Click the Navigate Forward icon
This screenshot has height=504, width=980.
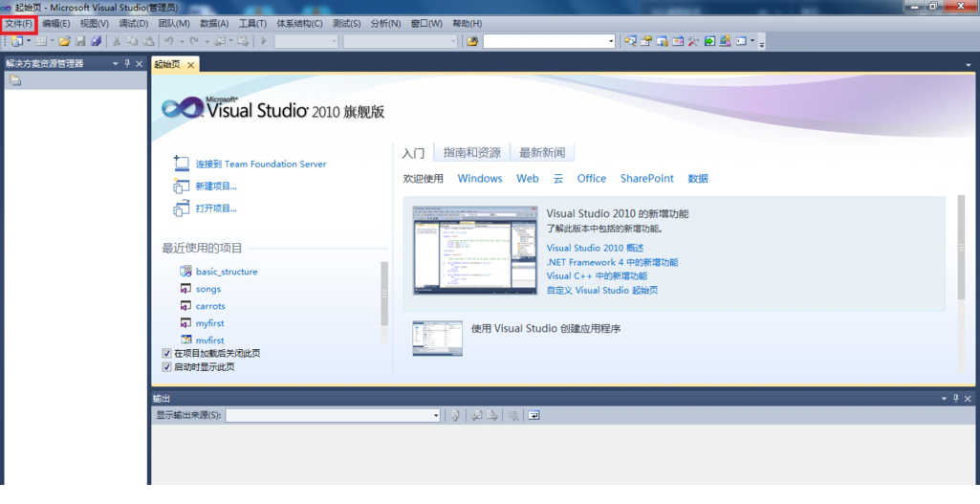coord(243,41)
